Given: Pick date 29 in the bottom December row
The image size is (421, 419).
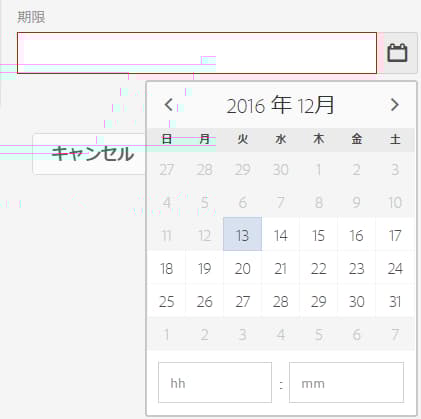Looking at the screenshot, I should coord(319,300).
